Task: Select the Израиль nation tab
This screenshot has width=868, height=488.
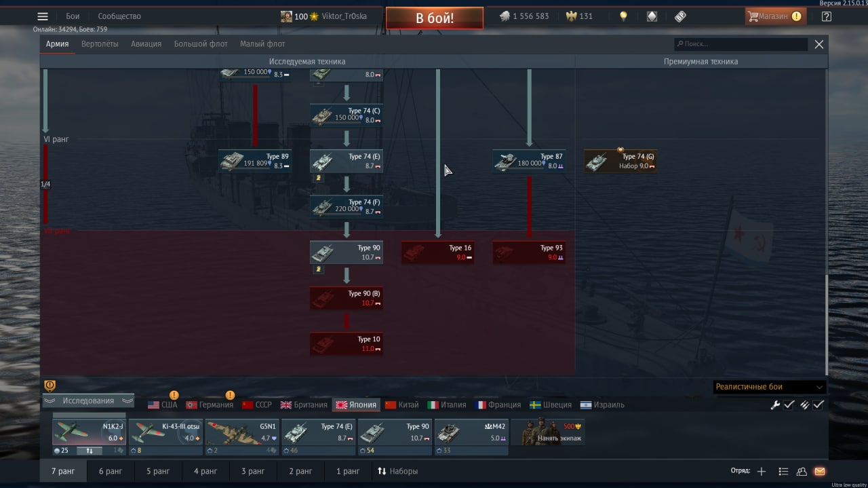Action: point(603,405)
